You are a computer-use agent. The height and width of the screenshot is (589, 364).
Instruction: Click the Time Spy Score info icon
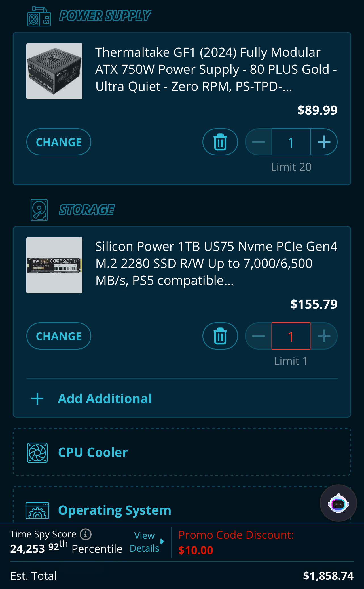(86, 535)
